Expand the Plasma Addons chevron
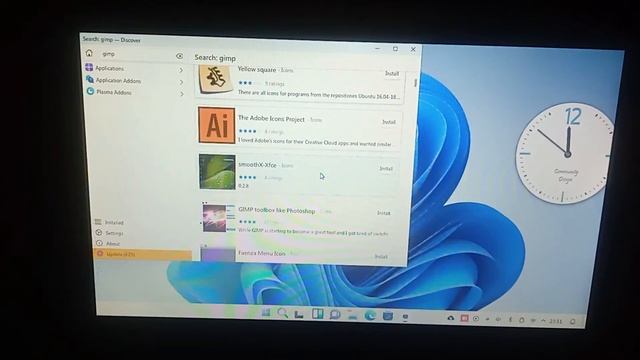Screen dimensions: 640x360 (x=182, y=94)
